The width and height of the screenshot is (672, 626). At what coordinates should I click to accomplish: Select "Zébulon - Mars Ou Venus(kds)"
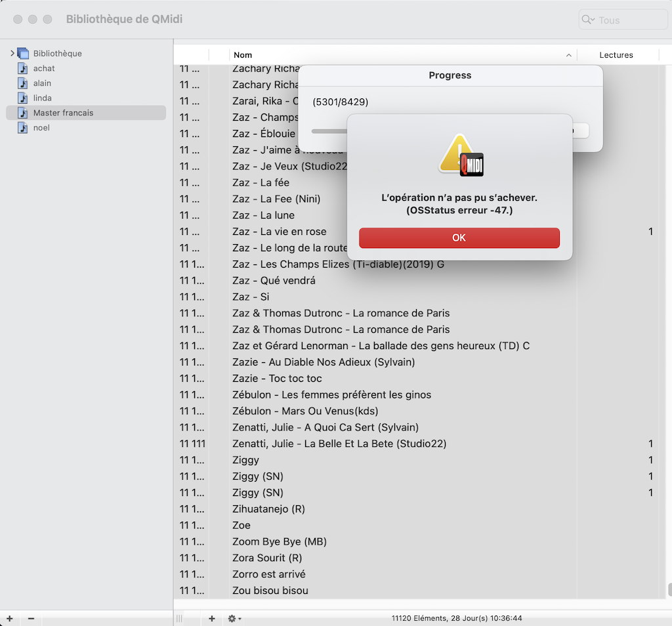click(x=305, y=411)
